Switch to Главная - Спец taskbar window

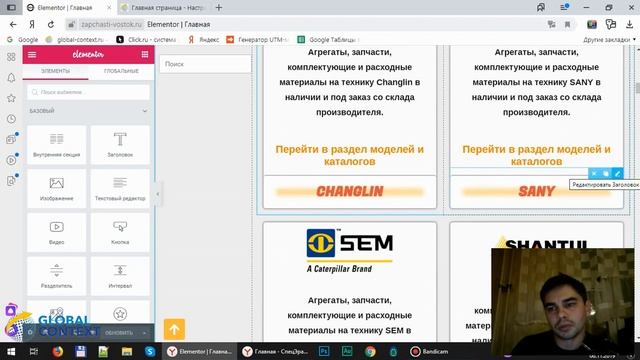click(x=275, y=351)
